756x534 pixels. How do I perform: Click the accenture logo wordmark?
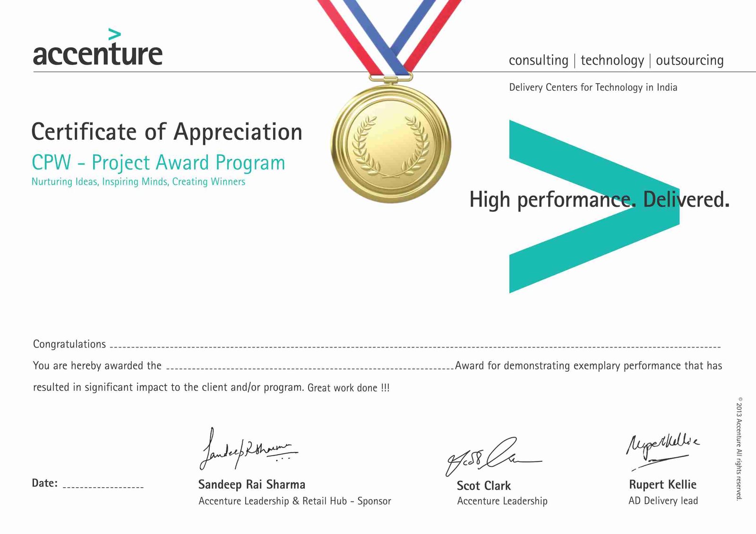pyautogui.click(x=97, y=54)
